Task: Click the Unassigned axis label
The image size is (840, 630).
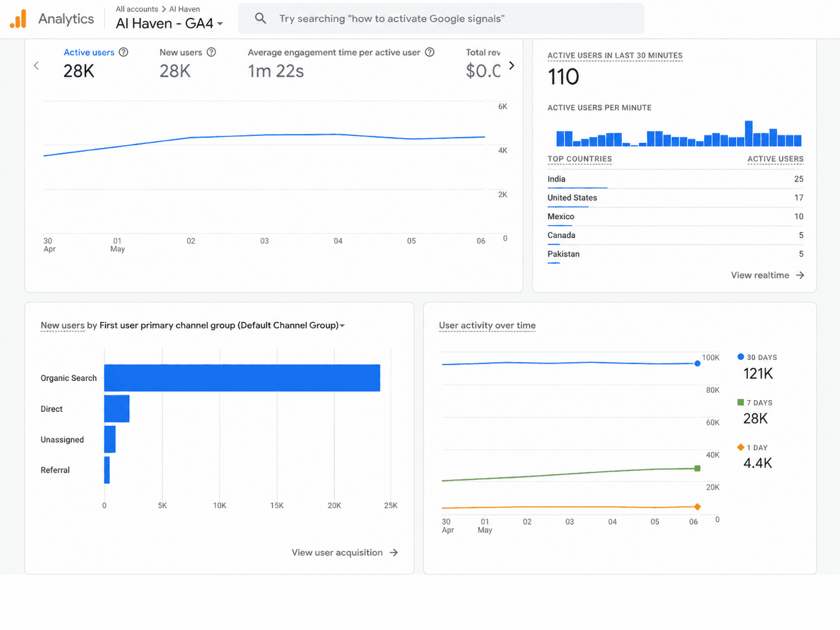Action: tap(62, 440)
